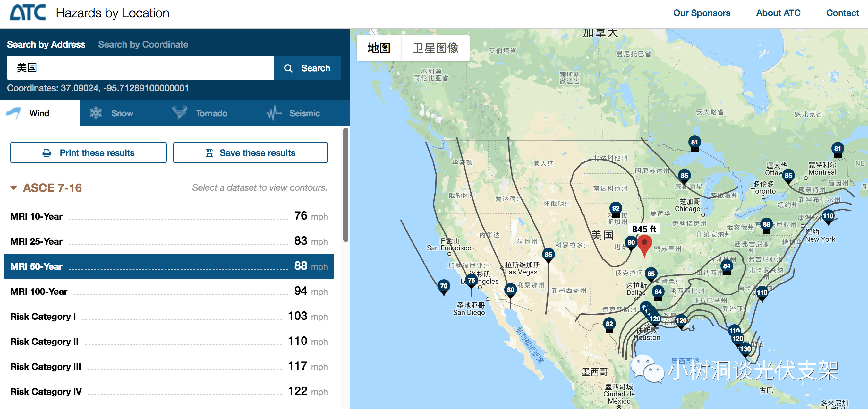Click the Coordinates text line
The height and width of the screenshot is (409, 868).
click(x=98, y=88)
